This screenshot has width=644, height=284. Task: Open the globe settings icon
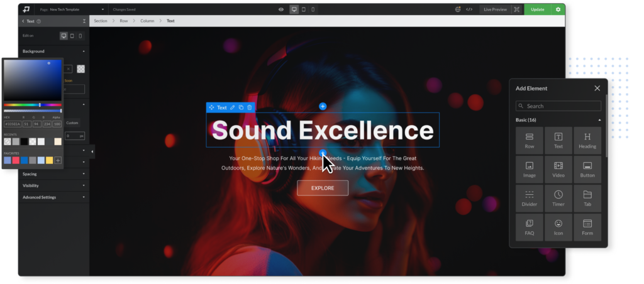pos(458,9)
